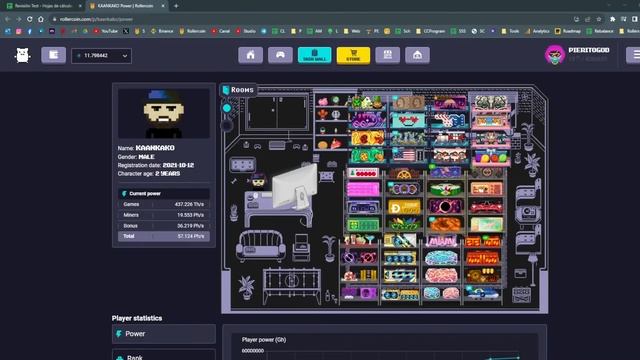Open the hamburger side menu
Screen dimensions: 640x360
tap(635, 55)
